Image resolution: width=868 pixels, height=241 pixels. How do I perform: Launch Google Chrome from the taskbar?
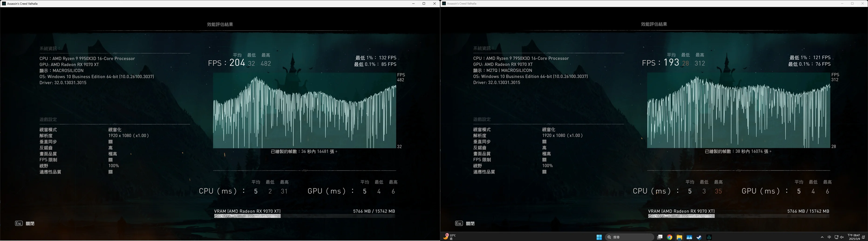[x=670, y=237]
